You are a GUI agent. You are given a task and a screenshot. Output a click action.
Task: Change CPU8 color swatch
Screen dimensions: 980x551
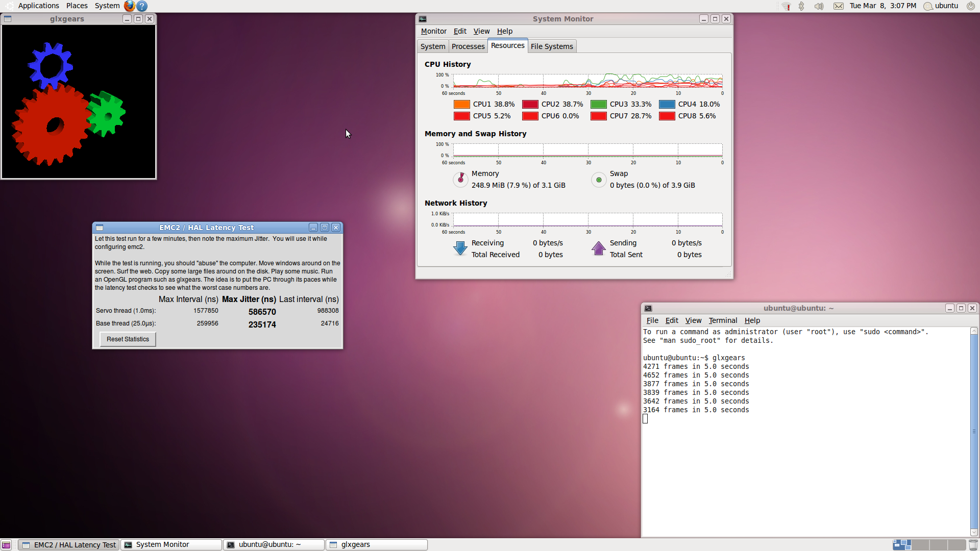pos(667,116)
